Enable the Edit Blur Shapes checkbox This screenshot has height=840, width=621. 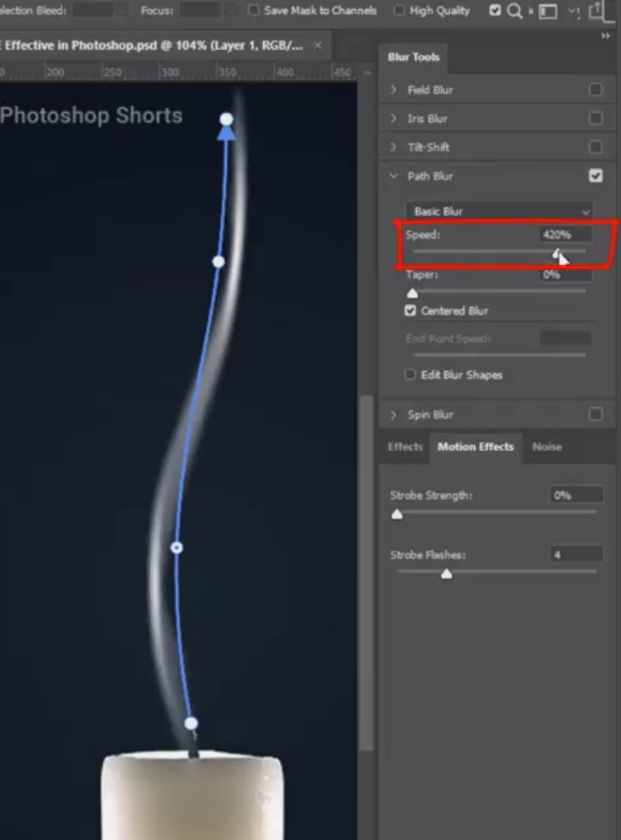click(x=410, y=375)
